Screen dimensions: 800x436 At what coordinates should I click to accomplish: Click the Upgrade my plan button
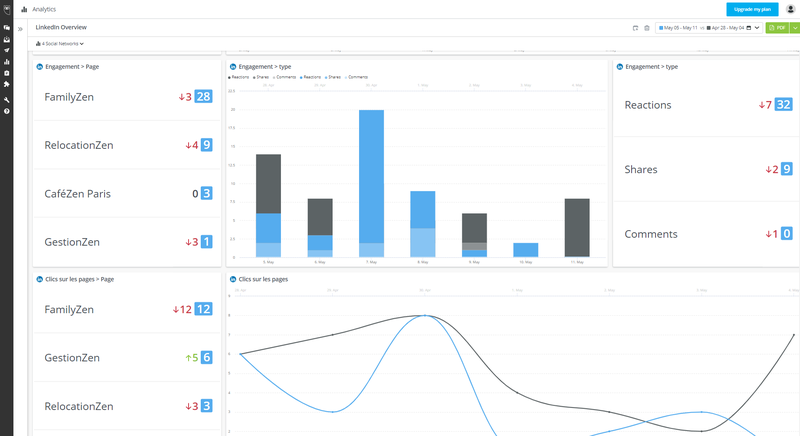752,9
